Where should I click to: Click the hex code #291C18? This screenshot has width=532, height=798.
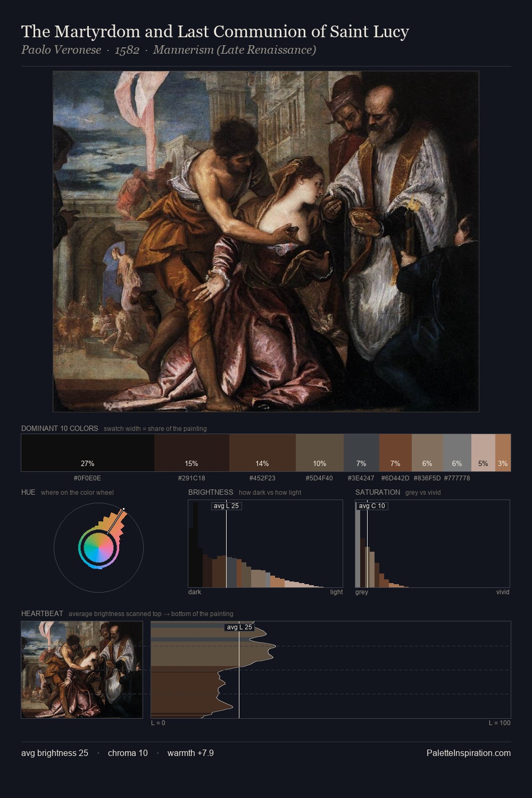click(x=192, y=478)
